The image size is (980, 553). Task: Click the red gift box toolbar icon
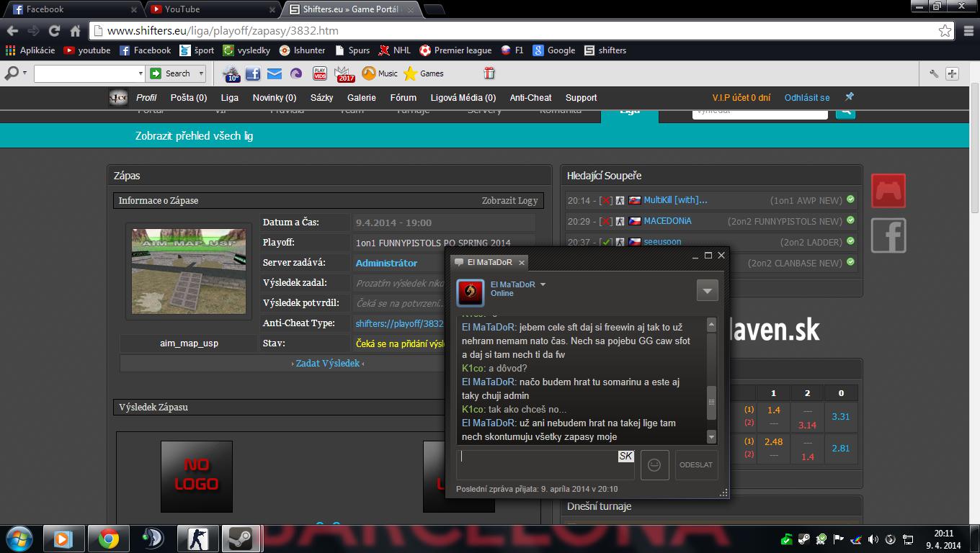(489, 73)
